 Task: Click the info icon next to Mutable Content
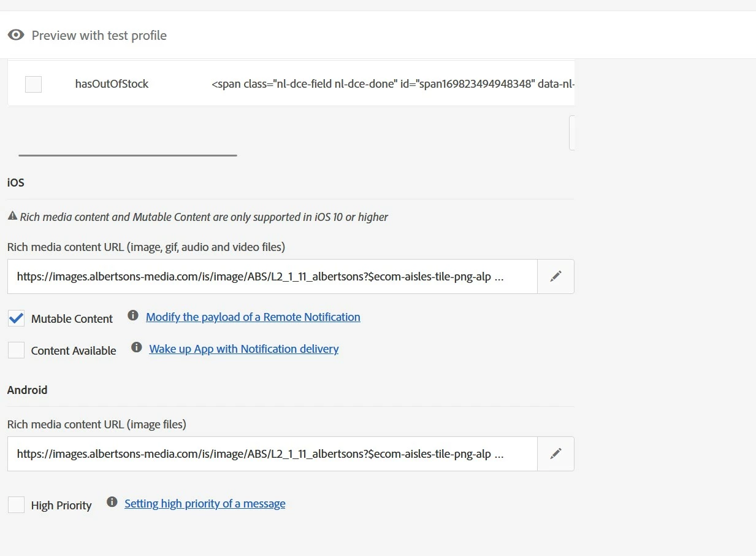pos(132,315)
